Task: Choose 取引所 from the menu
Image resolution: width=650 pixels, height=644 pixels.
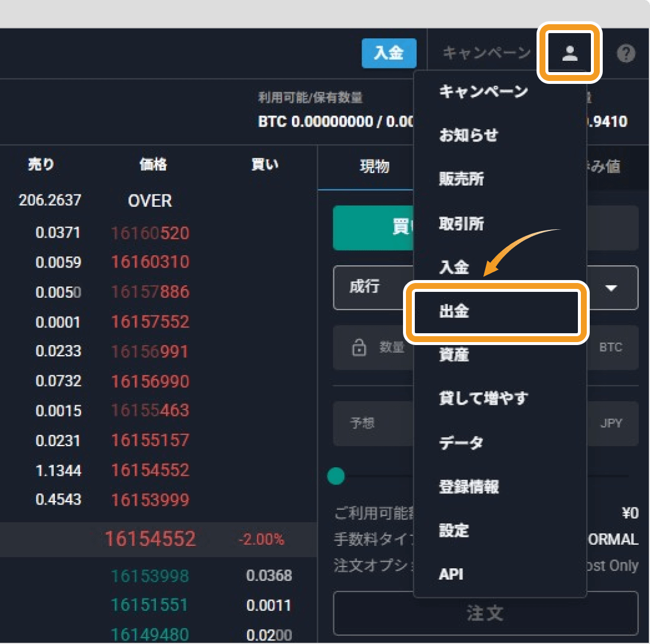Action: tap(461, 224)
